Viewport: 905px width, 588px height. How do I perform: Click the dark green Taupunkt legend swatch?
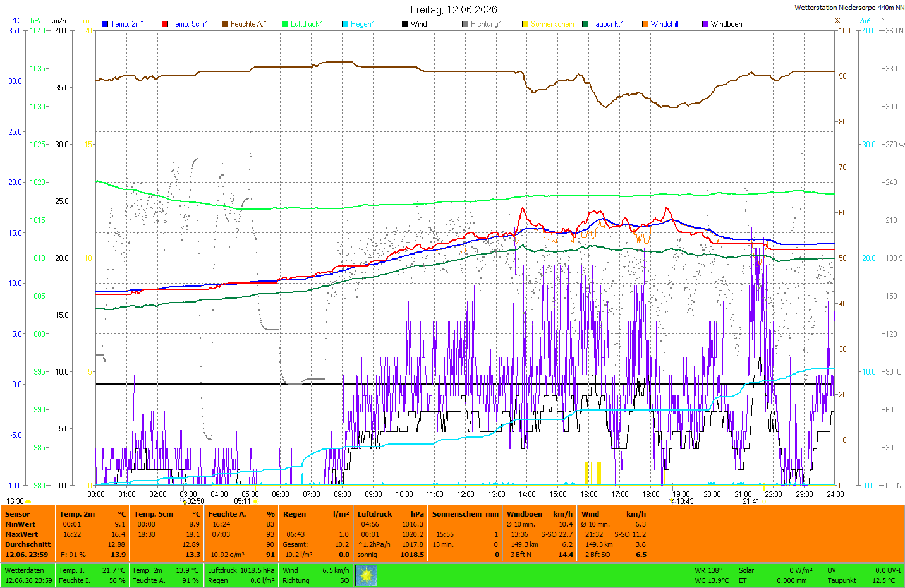[585, 24]
